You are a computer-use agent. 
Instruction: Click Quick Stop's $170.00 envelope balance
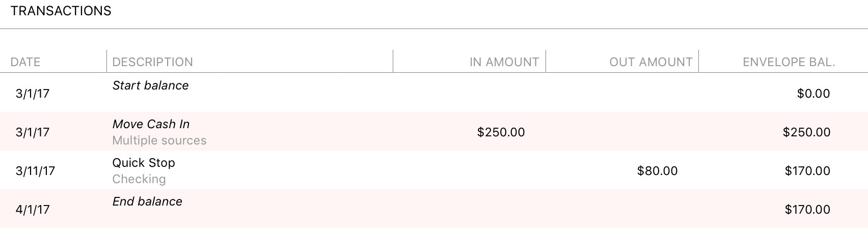807,171
